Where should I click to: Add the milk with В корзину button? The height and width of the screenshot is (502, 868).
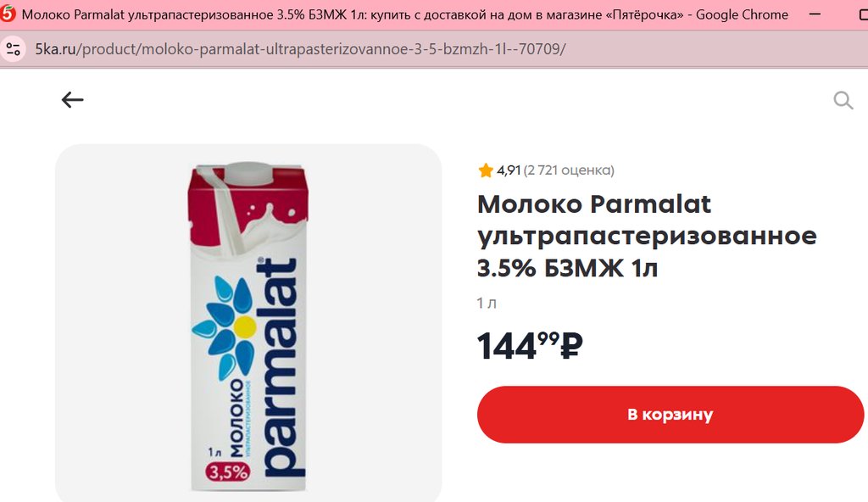click(x=670, y=415)
